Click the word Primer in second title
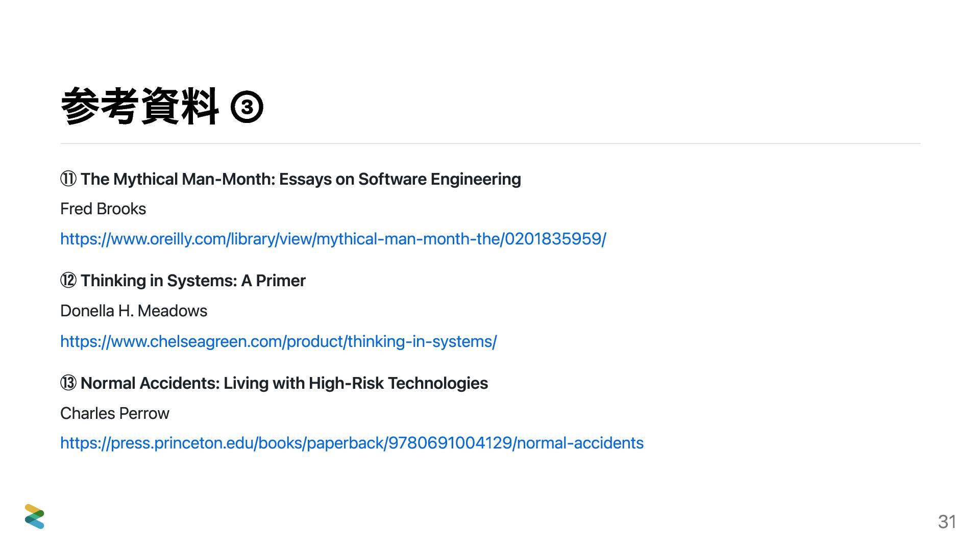The height and width of the screenshot is (551, 980). tap(280, 281)
